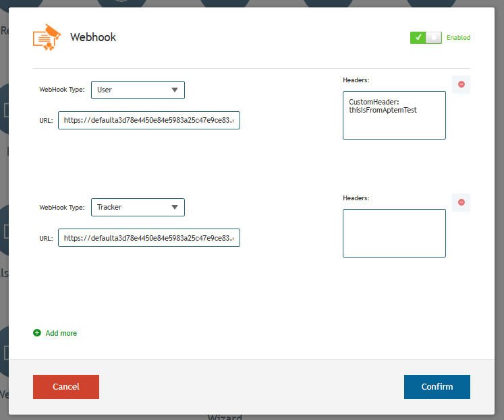The height and width of the screenshot is (420, 504).
Task: Toggle the Enabled webhook switch
Action: [426, 38]
